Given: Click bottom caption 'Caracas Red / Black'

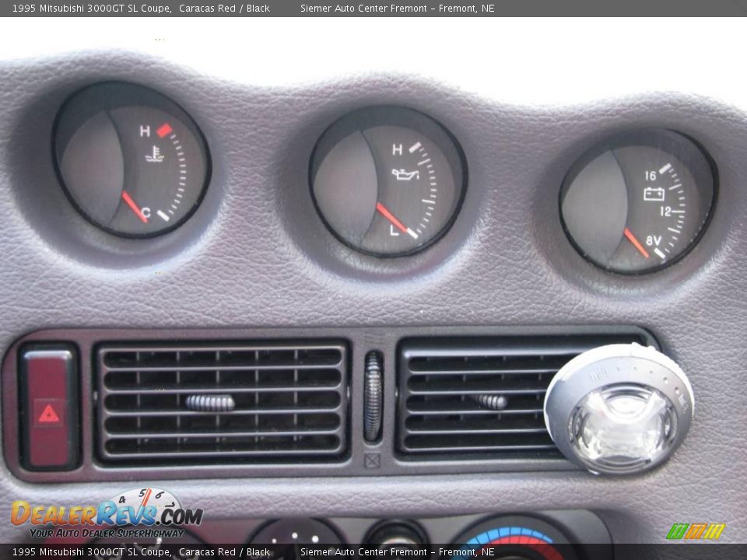Looking at the screenshot, I should point(224,552).
